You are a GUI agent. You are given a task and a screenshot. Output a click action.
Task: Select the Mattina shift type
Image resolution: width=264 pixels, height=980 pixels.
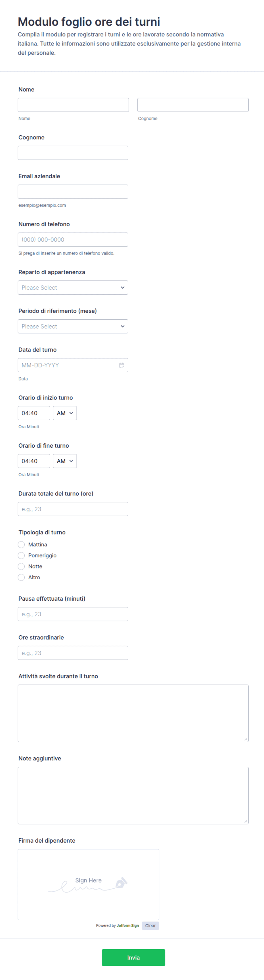click(21, 545)
